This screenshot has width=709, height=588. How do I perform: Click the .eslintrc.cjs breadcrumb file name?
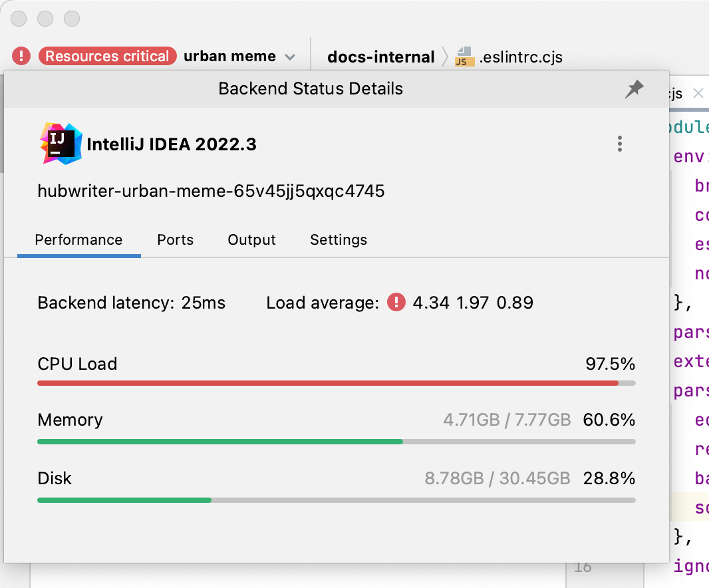[x=521, y=57]
